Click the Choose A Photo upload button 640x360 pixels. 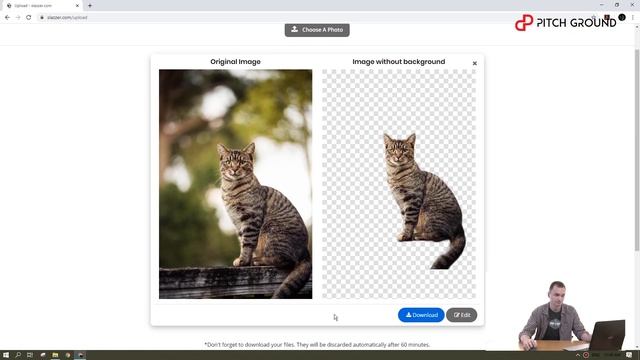pyautogui.click(x=317, y=30)
